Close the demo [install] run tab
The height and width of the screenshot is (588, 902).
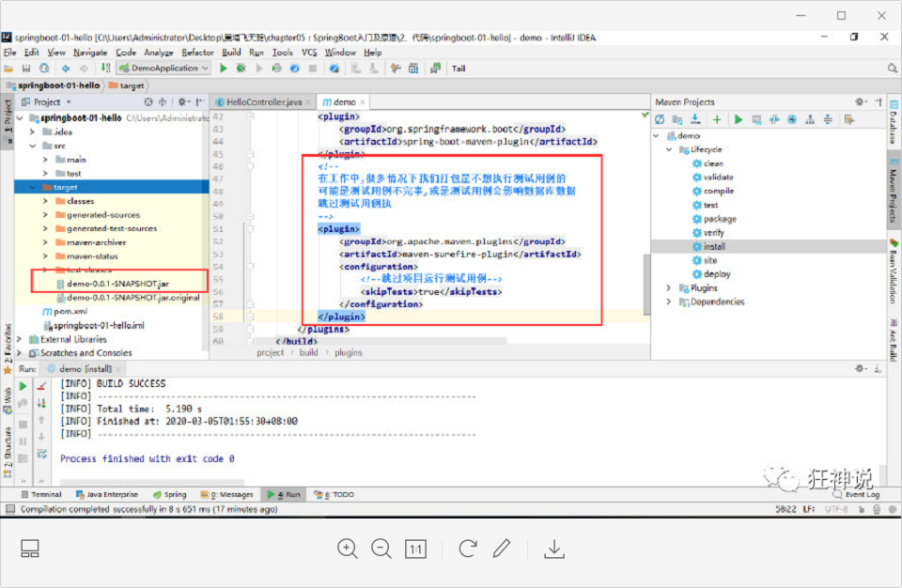[x=118, y=369]
